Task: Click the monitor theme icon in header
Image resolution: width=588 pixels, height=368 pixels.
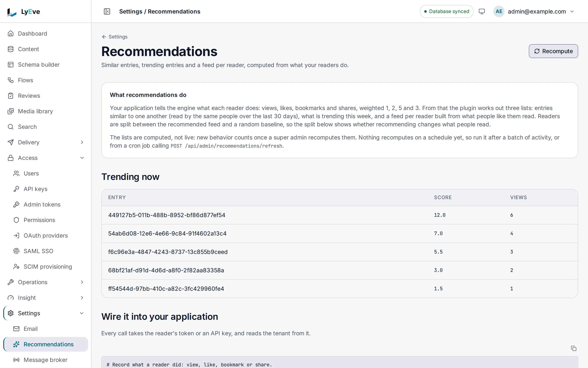Action: [x=482, y=11]
